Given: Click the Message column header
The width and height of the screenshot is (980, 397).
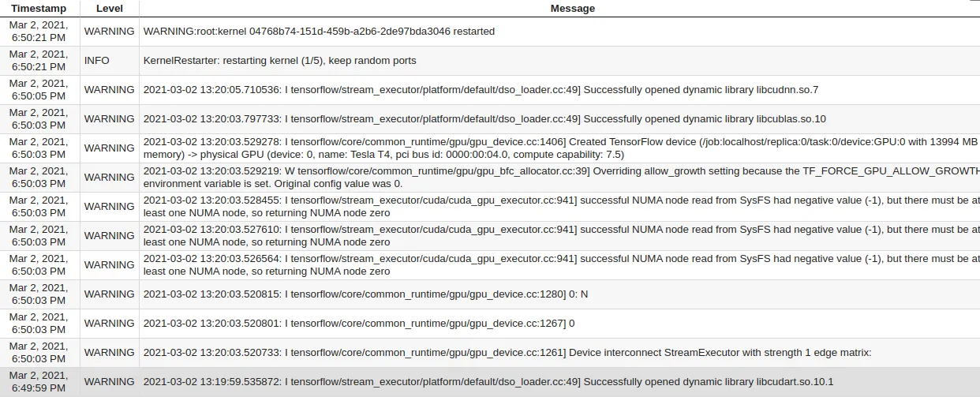Looking at the screenshot, I should (x=572, y=9).
